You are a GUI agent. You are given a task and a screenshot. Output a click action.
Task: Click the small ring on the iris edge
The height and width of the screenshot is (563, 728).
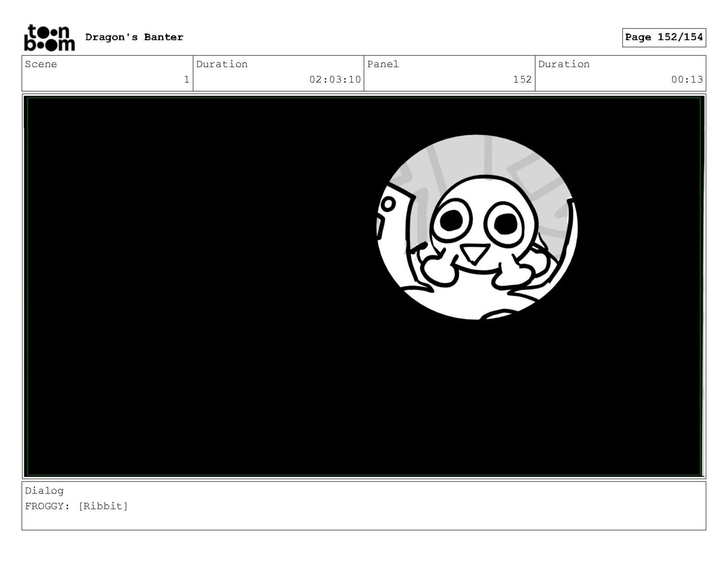click(x=388, y=204)
